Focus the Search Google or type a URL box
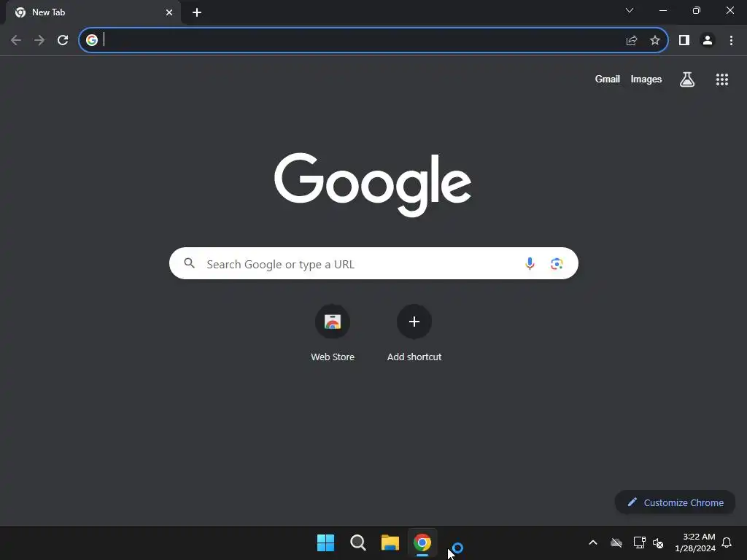 (373, 263)
